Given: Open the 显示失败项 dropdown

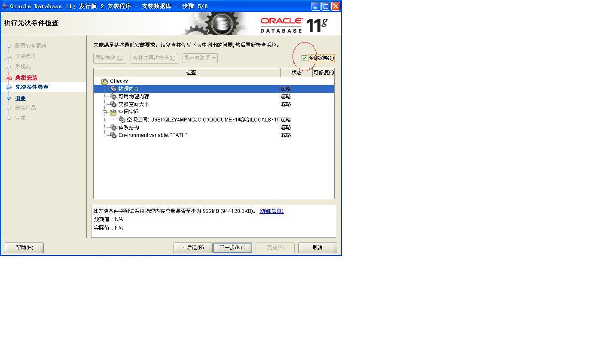Looking at the screenshot, I should pos(200,58).
